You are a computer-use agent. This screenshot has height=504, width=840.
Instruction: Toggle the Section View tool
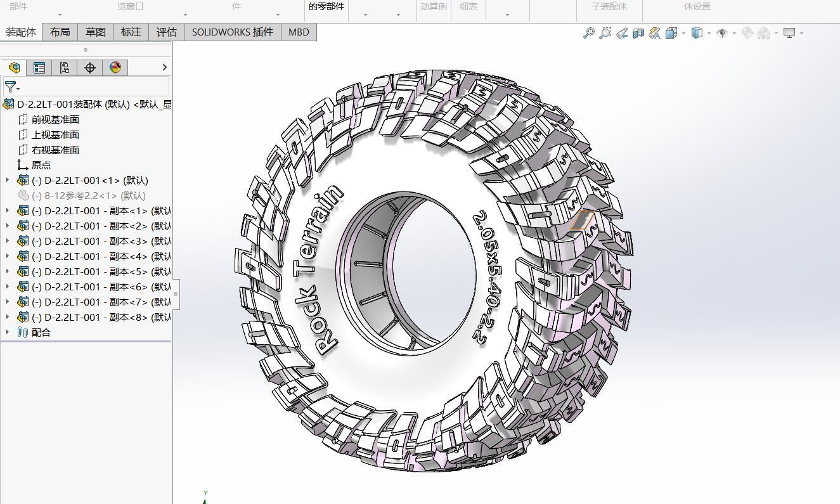pyautogui.click(x=638, y=33)
